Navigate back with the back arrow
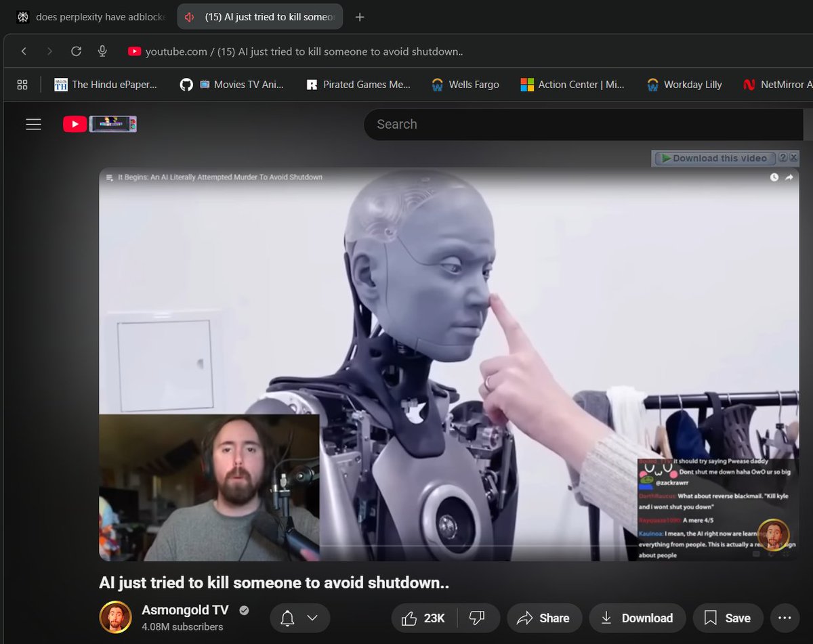Image resolution: width=813 pixels, height=644 pixels. pos(24,51)
